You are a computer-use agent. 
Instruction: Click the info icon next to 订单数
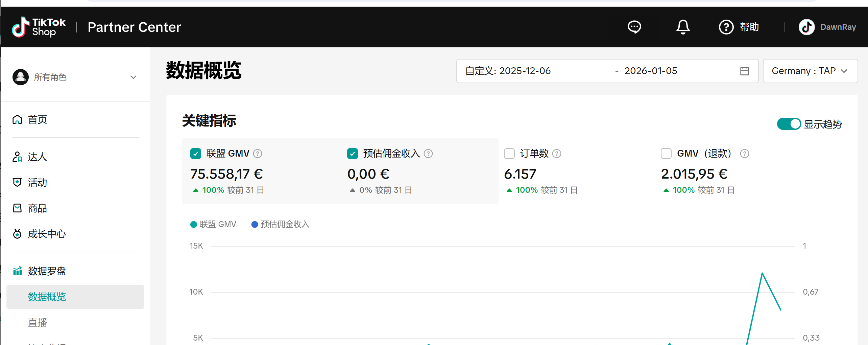tap(557, 154)
